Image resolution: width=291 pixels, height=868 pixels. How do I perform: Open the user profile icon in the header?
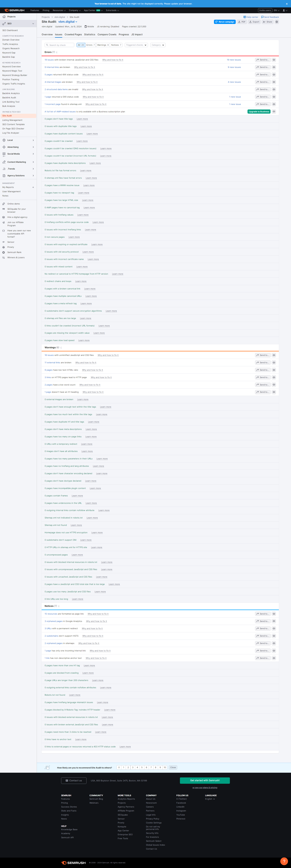coord(284,10)
